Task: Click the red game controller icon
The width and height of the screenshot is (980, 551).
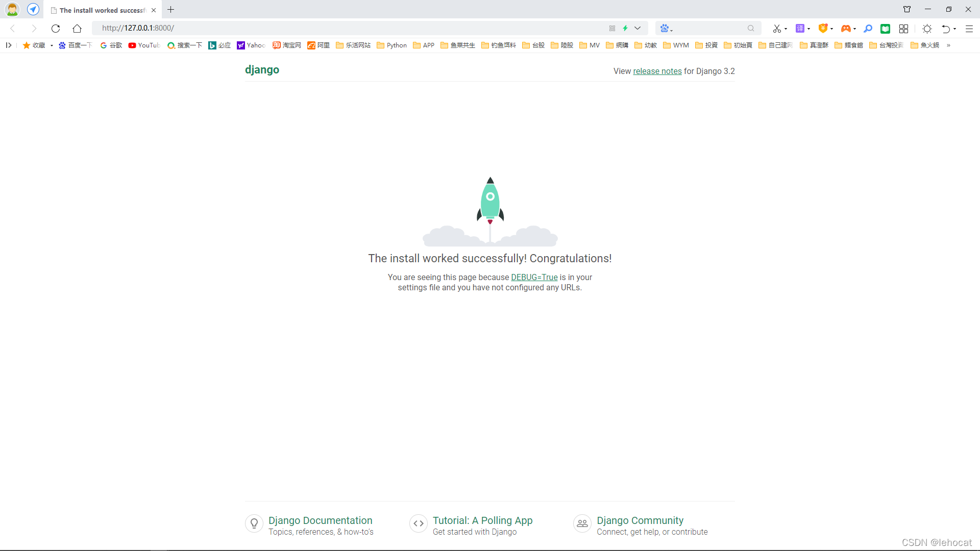Action: click(846, 29)
